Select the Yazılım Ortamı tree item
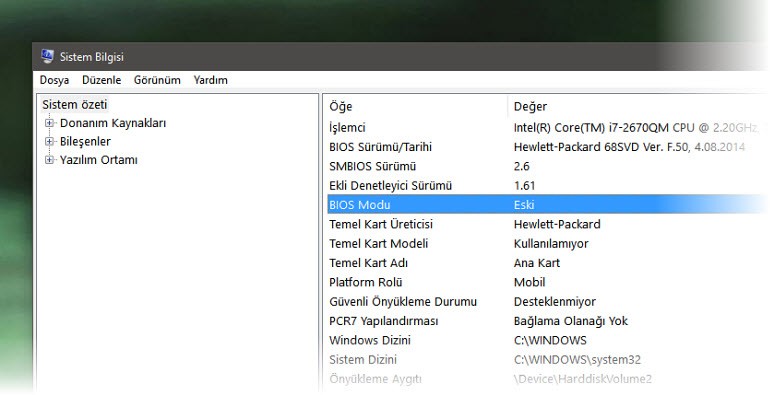The height and width of the screenshot is (395, 770). click(99, 160)
